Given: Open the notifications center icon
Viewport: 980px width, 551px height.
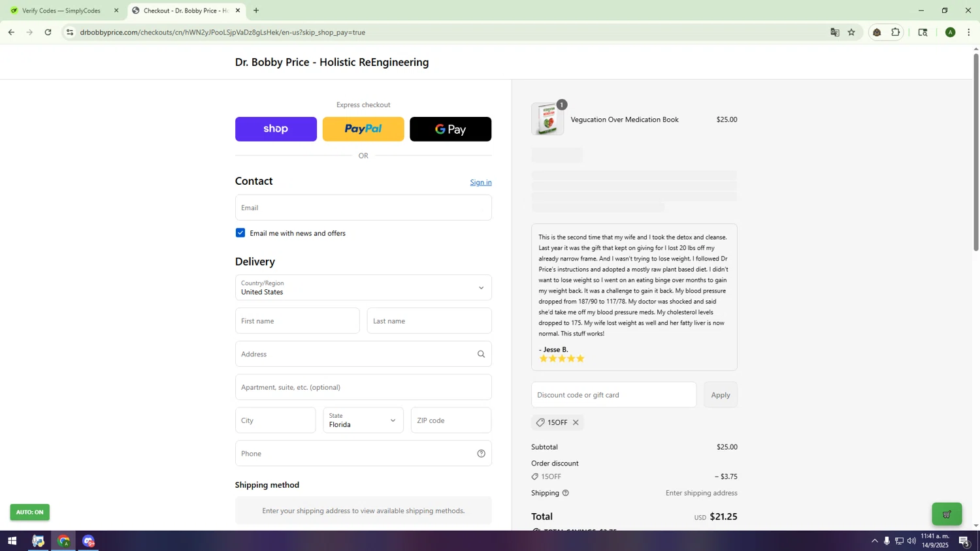Looking at the screenshot, I should (x=964, y=541).
